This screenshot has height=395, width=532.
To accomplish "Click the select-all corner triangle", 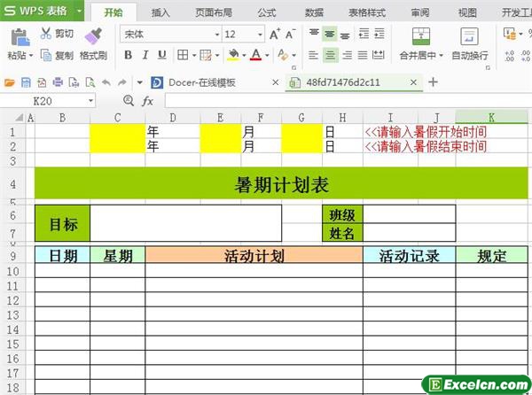I will (x=19, y=118).
